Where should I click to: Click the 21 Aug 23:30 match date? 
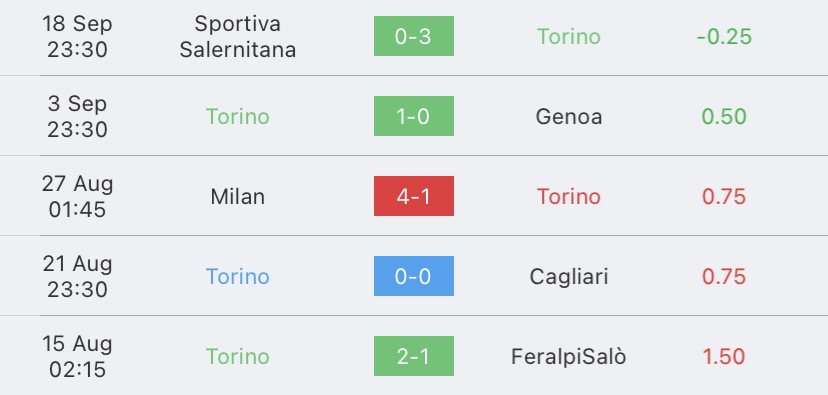pyautogui.click(x=78, y=277)
